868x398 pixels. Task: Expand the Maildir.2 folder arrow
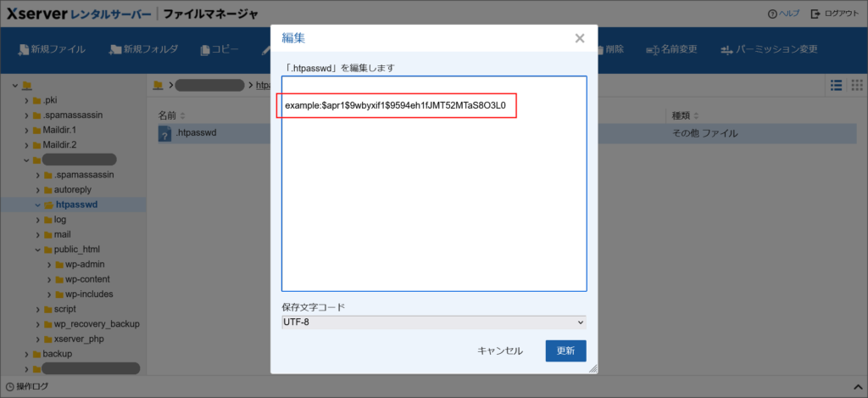tap(26, 145)
